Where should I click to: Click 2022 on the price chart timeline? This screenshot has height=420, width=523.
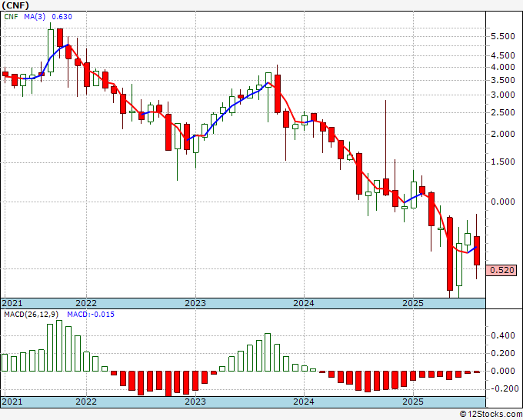(86, 303)
